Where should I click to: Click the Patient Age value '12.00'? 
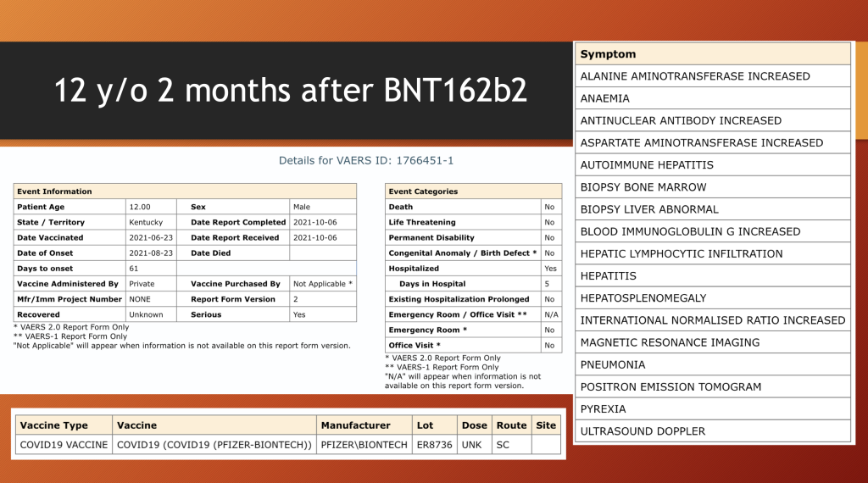coord(139,207)
